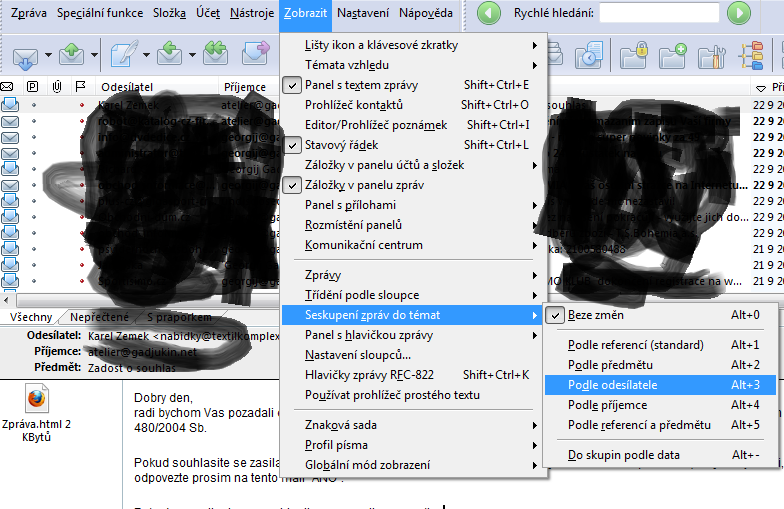Switch to the Nepřečtené tab
The image size is (784, 509).
(99, 317)
